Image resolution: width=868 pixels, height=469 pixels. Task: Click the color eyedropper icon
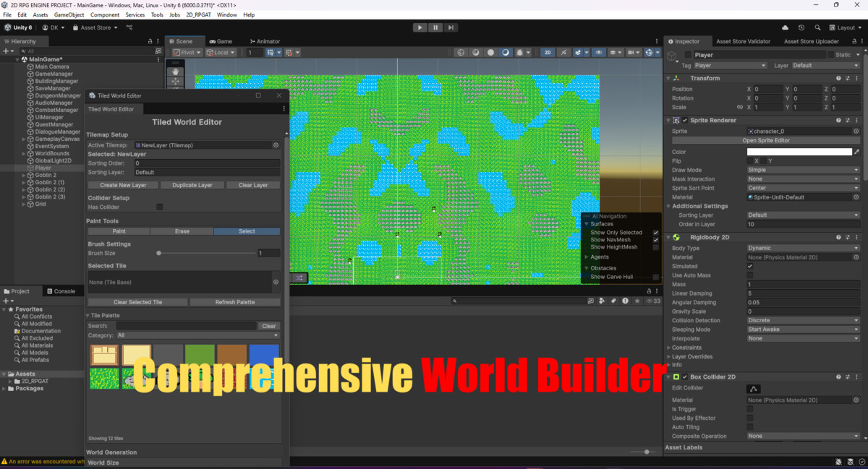pyautogui.click(x=857, y=152)
